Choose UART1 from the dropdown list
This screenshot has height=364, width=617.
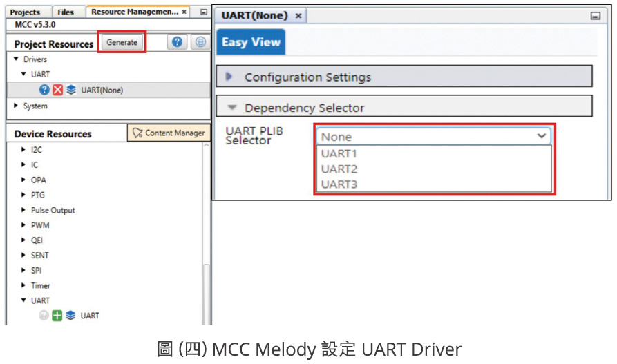(339, 153)
